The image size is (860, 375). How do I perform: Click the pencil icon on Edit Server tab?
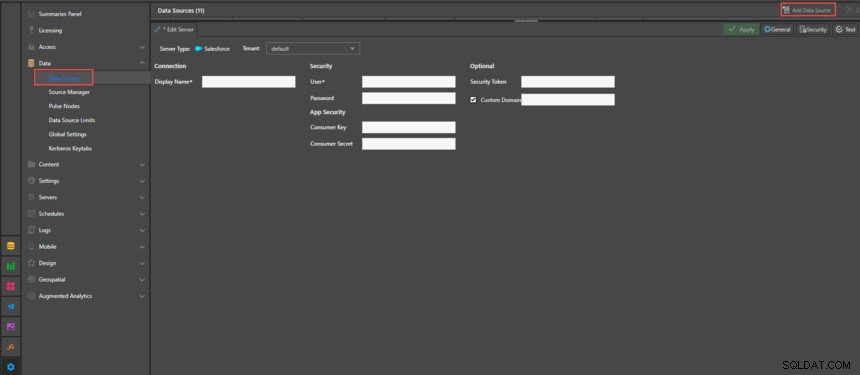(157, 30)
